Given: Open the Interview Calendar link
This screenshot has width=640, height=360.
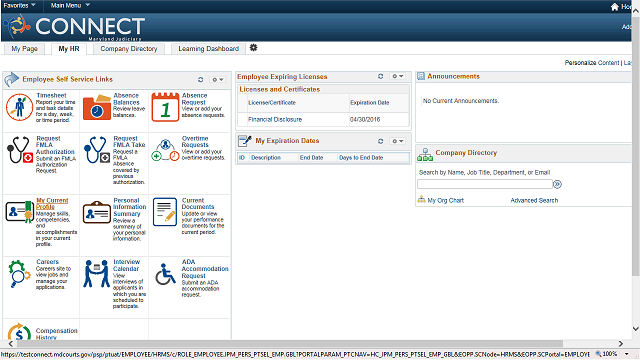Looking at the screenshot, I should point(127,265).
